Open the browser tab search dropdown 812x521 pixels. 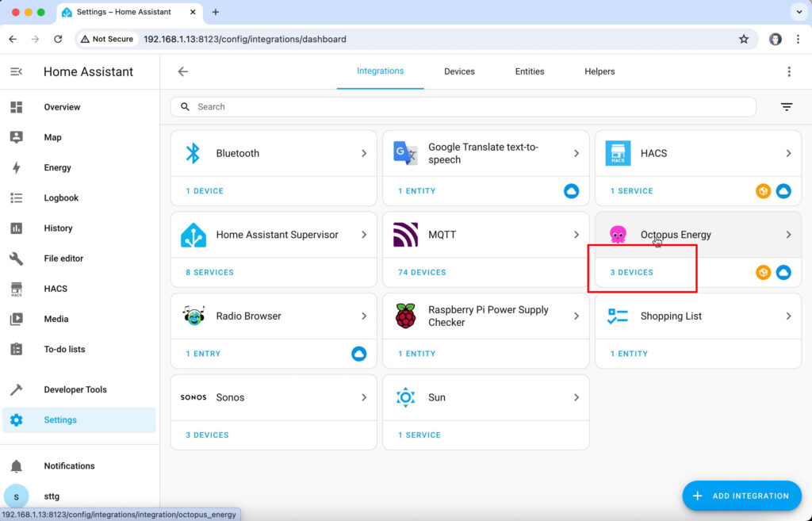pos(799,12)
